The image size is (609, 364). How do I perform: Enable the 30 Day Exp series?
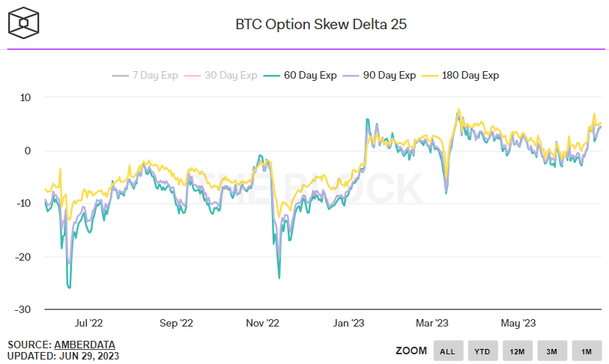(221, 76)
